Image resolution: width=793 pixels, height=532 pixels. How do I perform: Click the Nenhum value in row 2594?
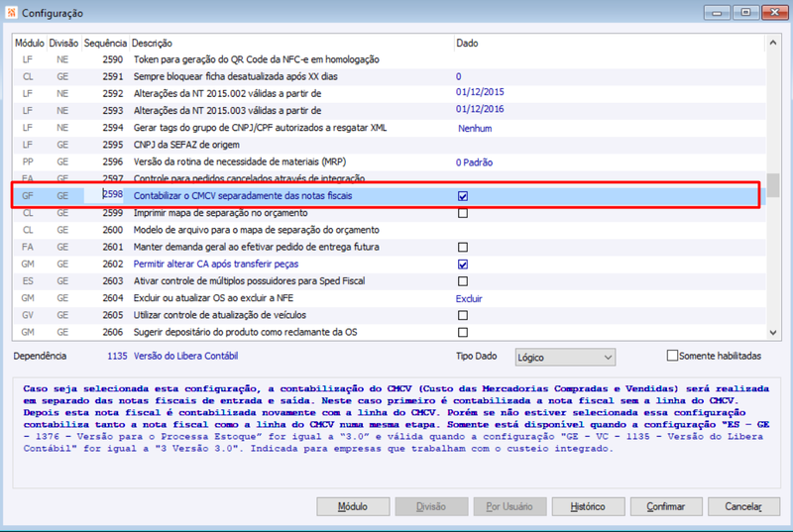coord(475,129)
